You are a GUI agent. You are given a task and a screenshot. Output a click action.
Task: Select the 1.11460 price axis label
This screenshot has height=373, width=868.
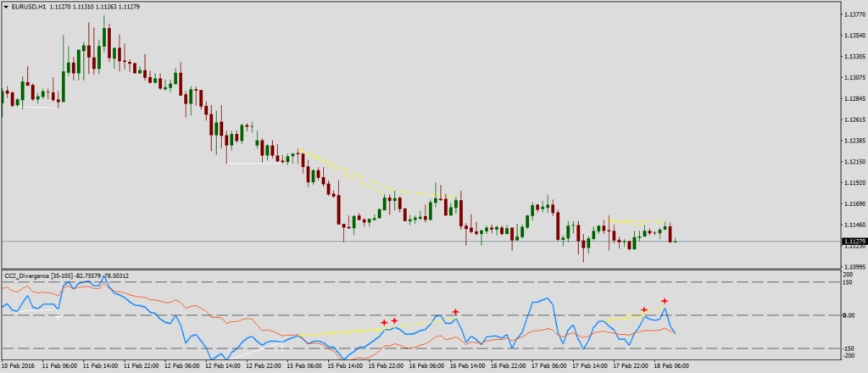pos(854,225)
